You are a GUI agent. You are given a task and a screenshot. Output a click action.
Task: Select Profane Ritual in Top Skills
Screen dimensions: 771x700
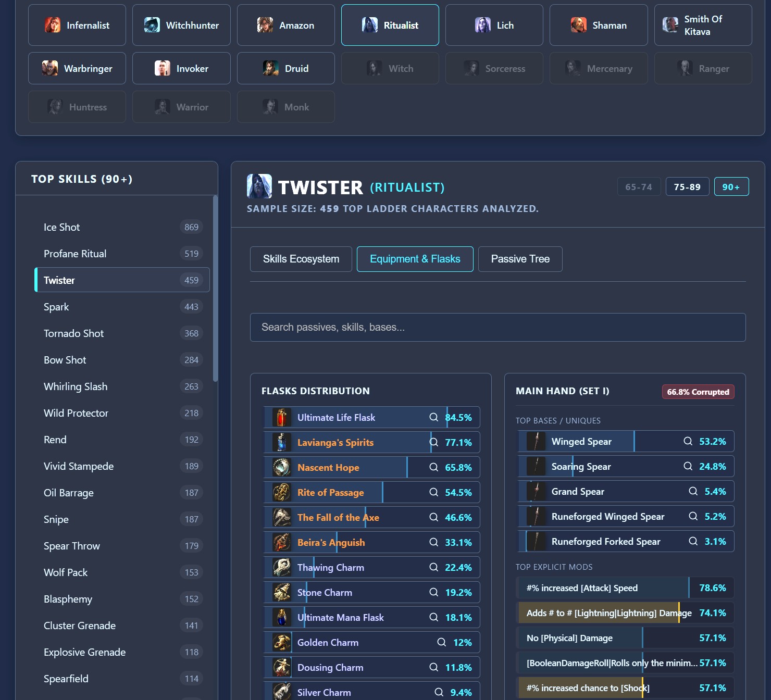122,254
